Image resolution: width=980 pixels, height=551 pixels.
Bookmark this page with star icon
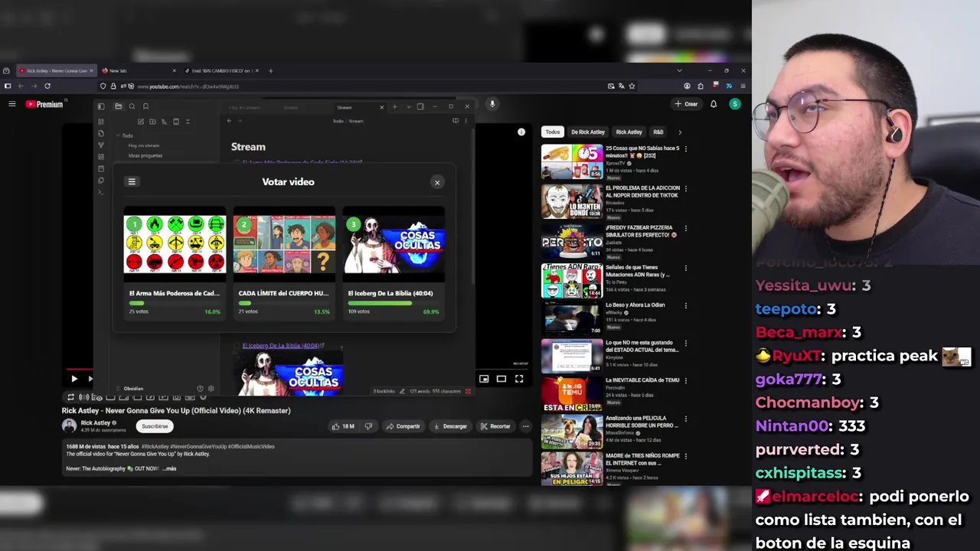pyautogui.click(x=632, y=86)
